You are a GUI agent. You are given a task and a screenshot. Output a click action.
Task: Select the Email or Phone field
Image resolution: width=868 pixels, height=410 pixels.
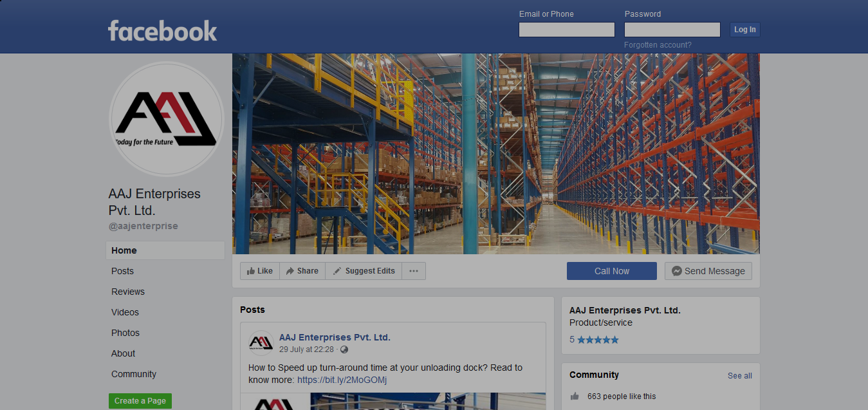click(x=567, y=30)
